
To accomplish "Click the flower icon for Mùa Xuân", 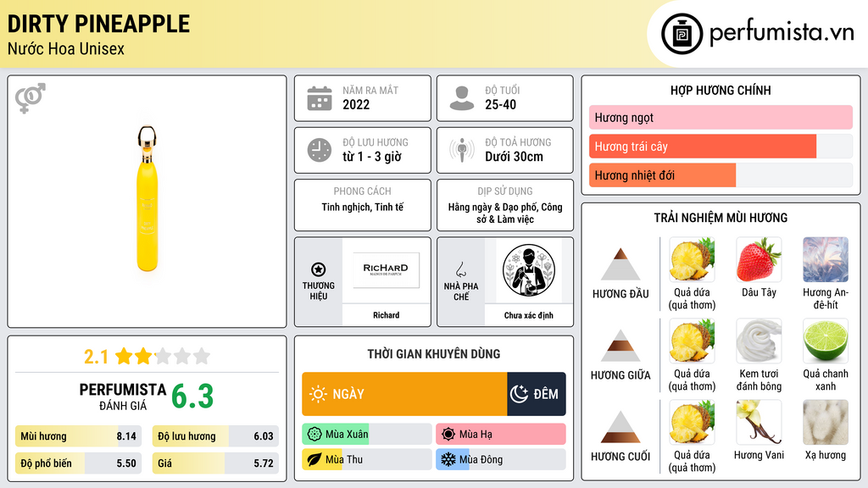I will click(x=314, y=435).
